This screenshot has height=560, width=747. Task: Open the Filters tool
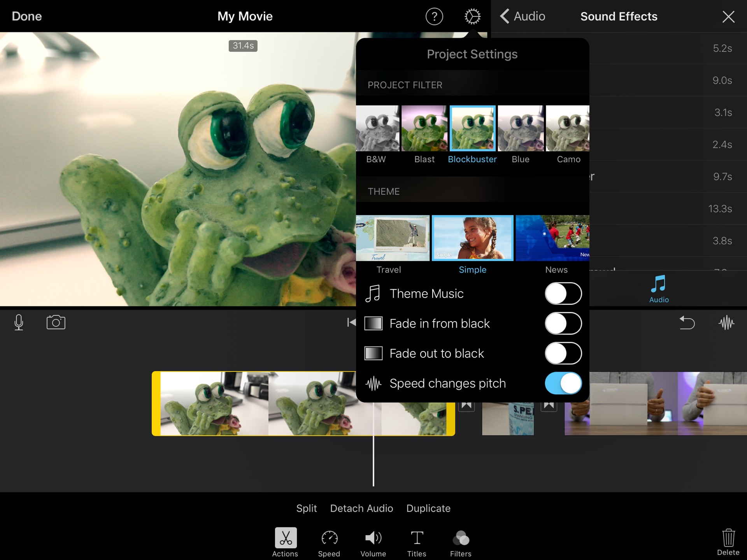pyautogui.click(x=461, y=542)
